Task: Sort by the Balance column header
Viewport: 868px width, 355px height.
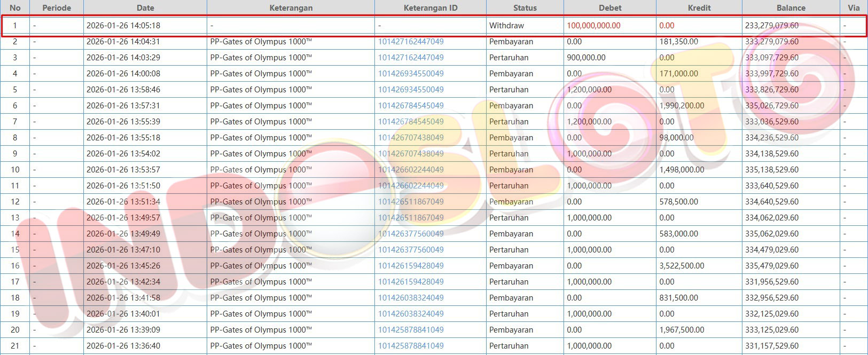Action: [791, 8]
